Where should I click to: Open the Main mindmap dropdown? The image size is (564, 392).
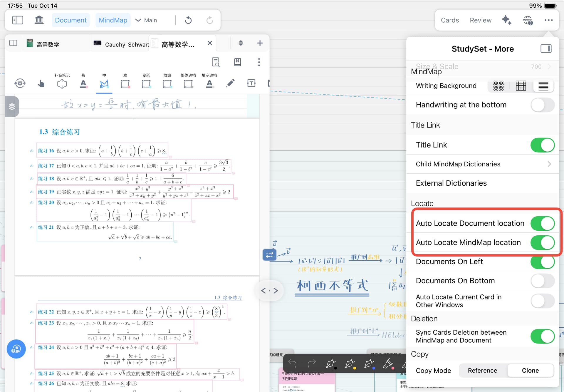tap(146, 20)
